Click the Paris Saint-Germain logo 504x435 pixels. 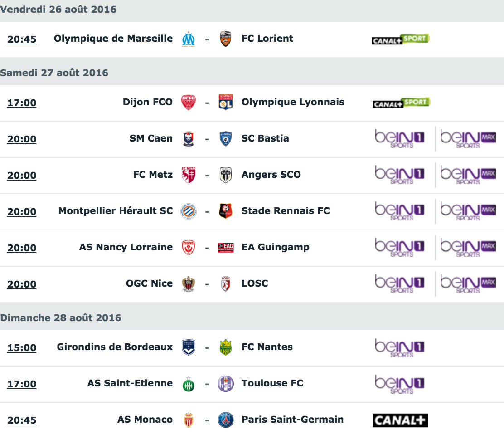(226, 420)
